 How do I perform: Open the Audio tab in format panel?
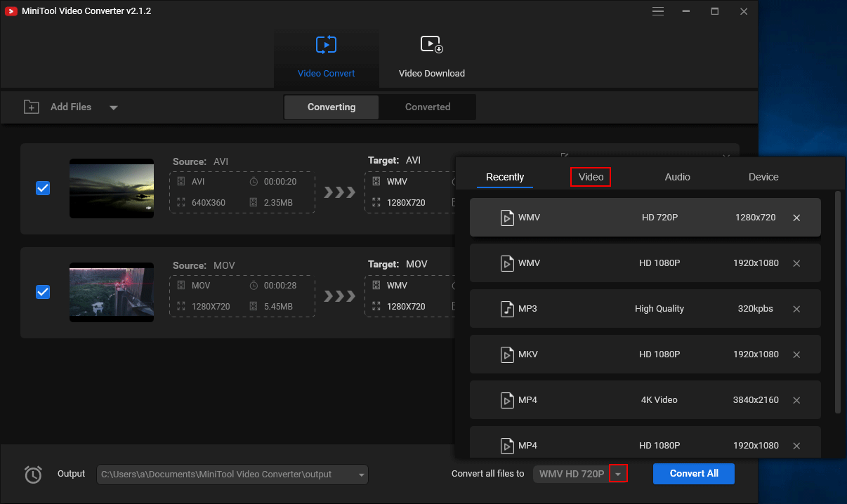(x=677, y=177)
